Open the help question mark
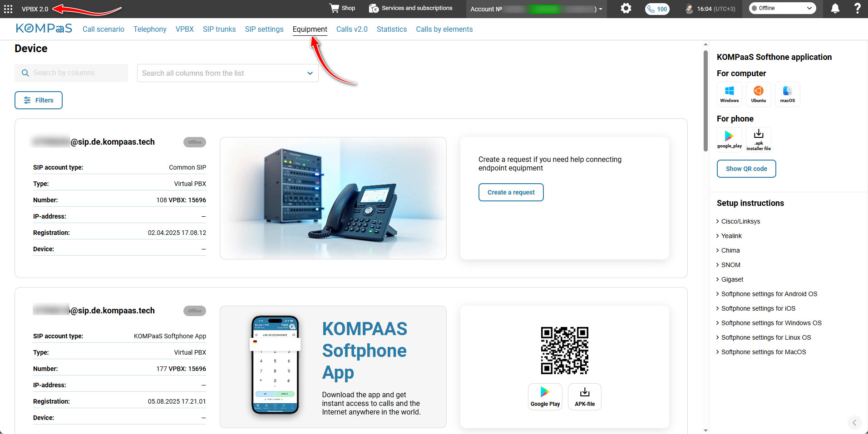 click(857, 8)
